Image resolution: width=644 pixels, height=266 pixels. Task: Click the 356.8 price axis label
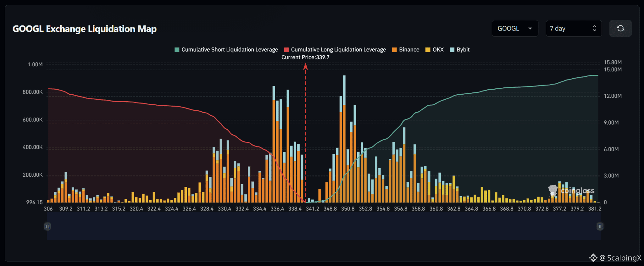(401, 209)
